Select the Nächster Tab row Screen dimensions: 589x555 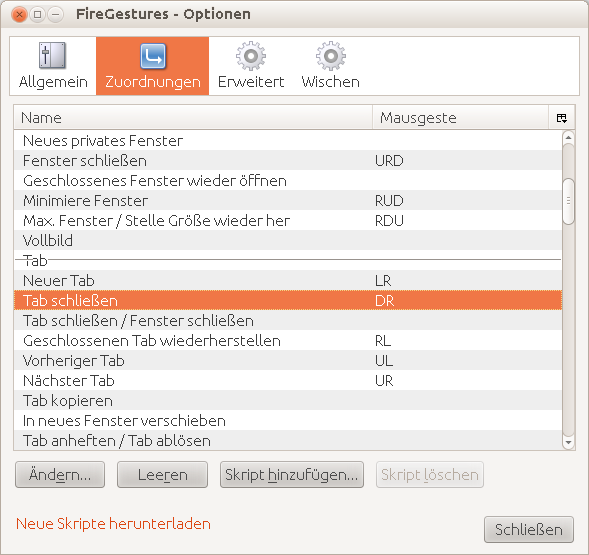pos(288,380)
